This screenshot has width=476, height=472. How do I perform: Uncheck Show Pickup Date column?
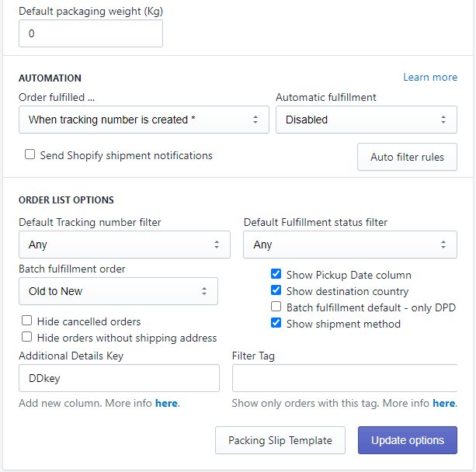pyautogui.click(x=276, y=274)
